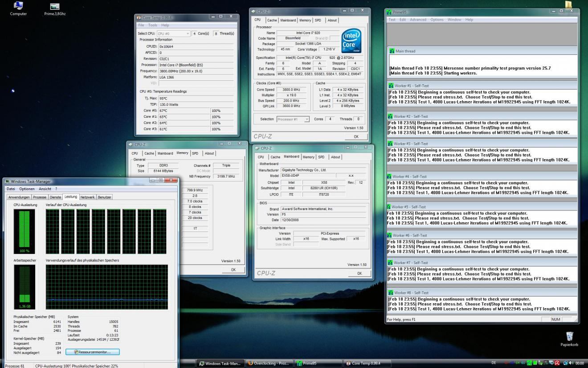Click the Prime95 title bar icon
Screen dimensions: 588x368
(x=389, y=12)
